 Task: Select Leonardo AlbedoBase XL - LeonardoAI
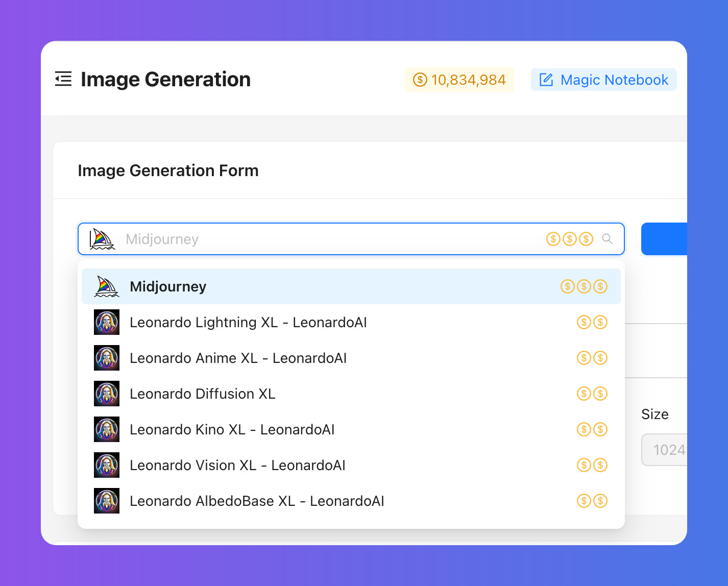351,501
